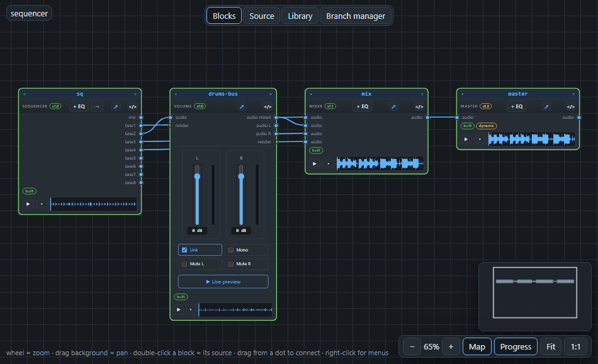
Task: Add EQ to the mix block
Action: tap(363, 107)
